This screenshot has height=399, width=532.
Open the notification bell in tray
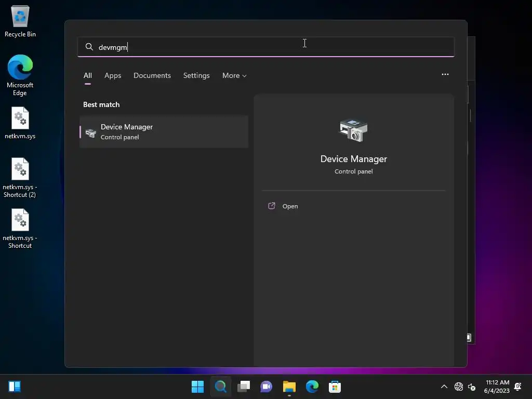pos(518,387)
